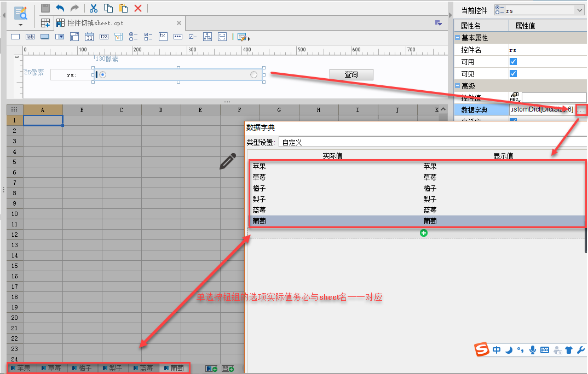
Task: Copy with the two-pages icon
Action: [108, 8]
